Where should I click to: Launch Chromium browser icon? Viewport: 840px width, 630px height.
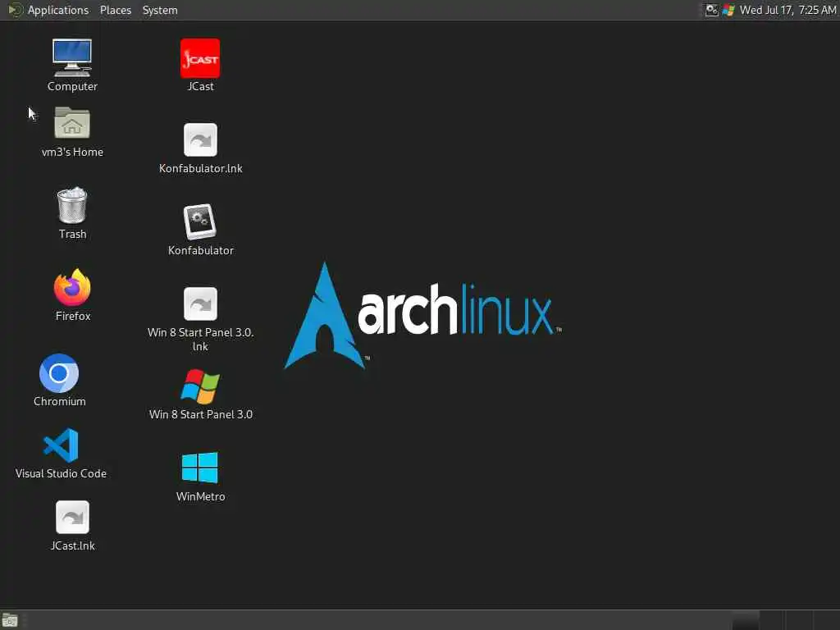point(59,373)
